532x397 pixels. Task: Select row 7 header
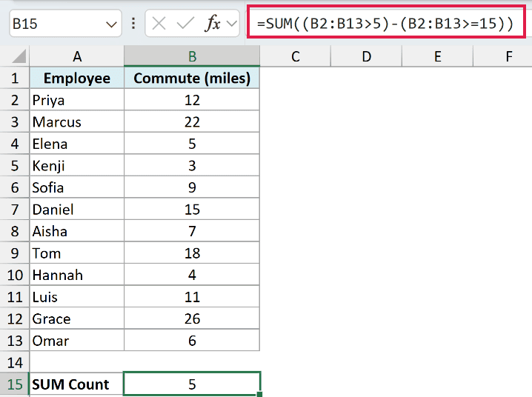click(15, 209)
